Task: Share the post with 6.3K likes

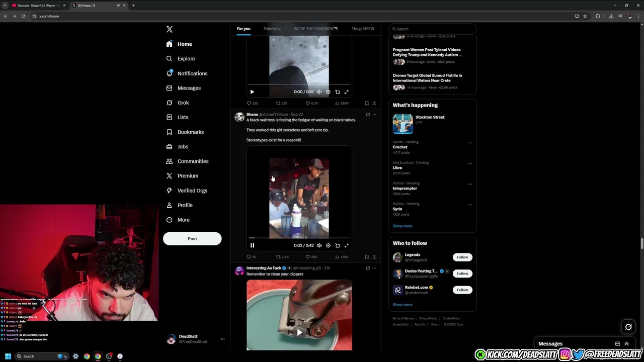Action: 374,103
